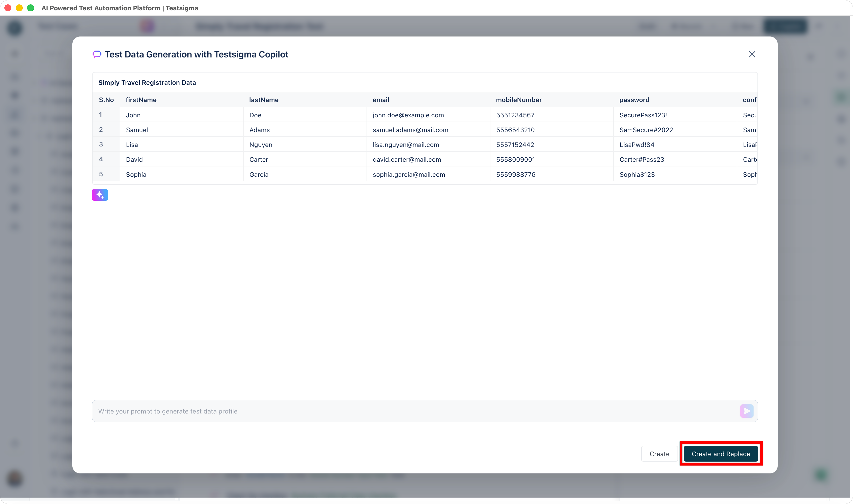Click the LisaPwd!84 password cell
Screen dimensions: 853x504
tap(675, 144)
